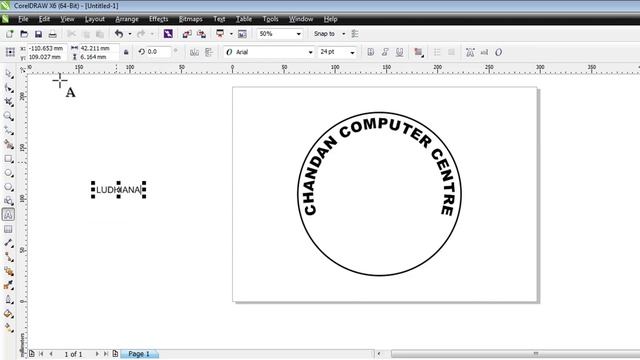This screenshot has height=360, width=640.
Task: Switch to the Page 1 tab
Action: tap(139, 354)
